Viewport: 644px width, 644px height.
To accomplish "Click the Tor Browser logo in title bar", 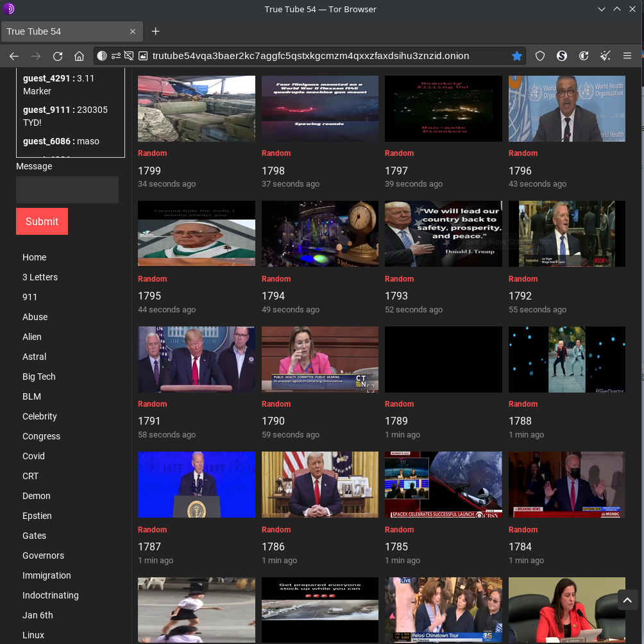I will (x=8, y=9).
